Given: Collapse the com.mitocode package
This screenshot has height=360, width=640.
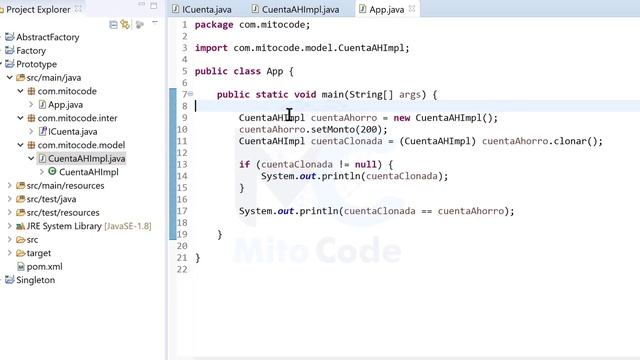Looking at the screenshot, I should click(x=20, y=91).
